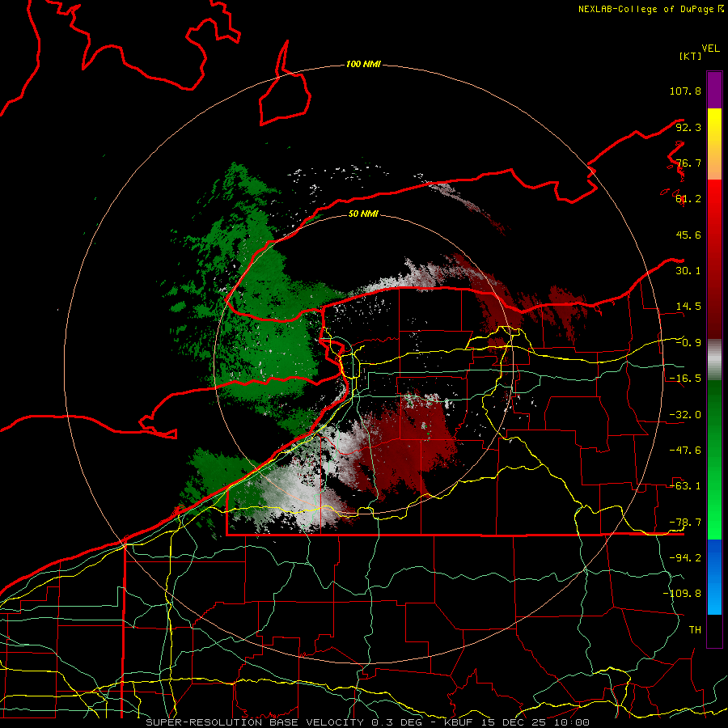Select the -32.0 scale value
This screenshot has width=728, height=728.
(685, 415)
